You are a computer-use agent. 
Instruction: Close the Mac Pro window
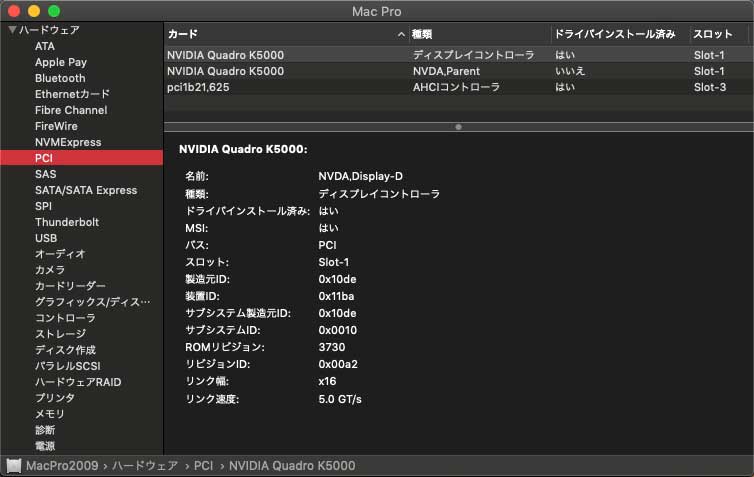pos(14,11)
